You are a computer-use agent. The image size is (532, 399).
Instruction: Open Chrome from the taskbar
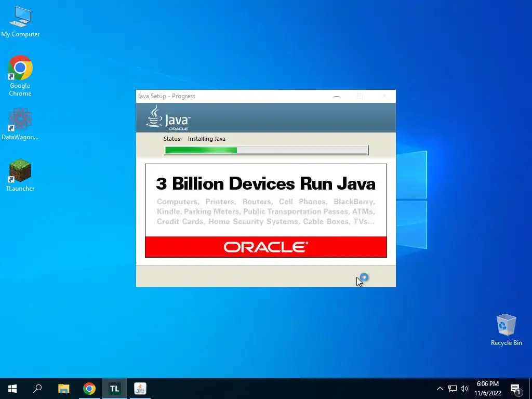[x=89, y=389]
